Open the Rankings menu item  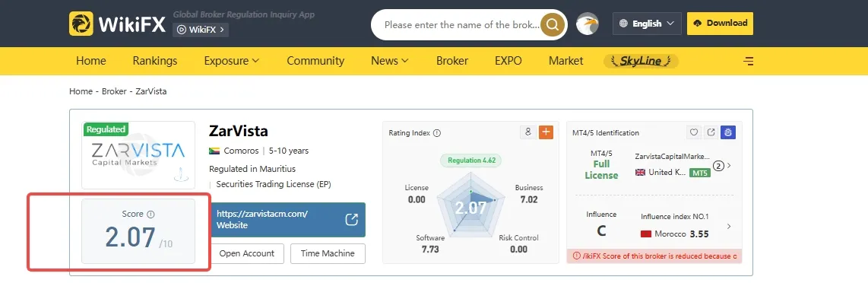click(x=155, y=61)
